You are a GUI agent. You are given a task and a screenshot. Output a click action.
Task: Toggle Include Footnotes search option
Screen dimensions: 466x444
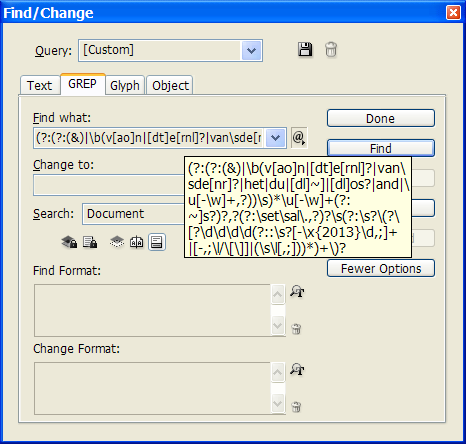tap(157, 242)
